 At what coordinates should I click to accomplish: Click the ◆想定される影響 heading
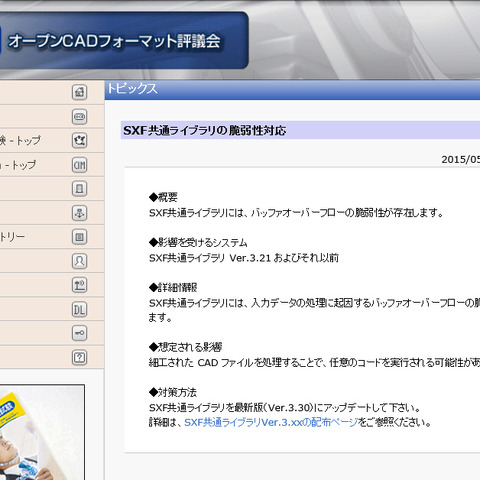click(x=185, y=347)
